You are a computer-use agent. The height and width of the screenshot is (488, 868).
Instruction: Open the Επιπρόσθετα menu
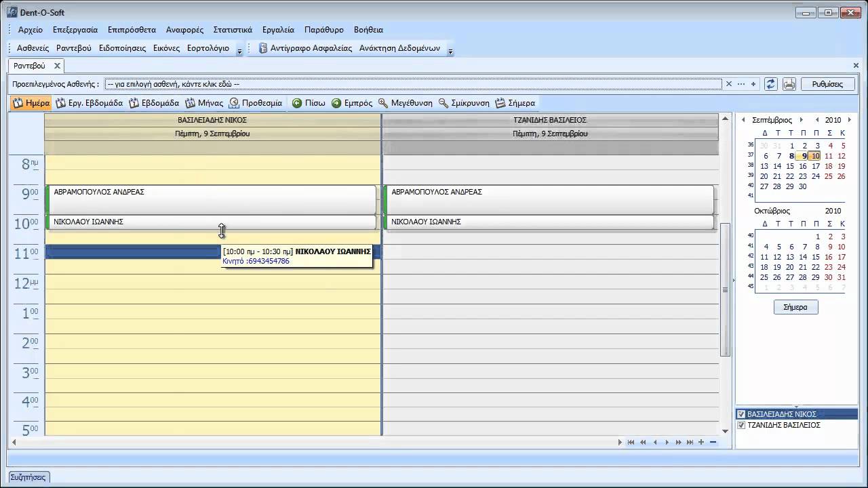(x=132, y=30)
